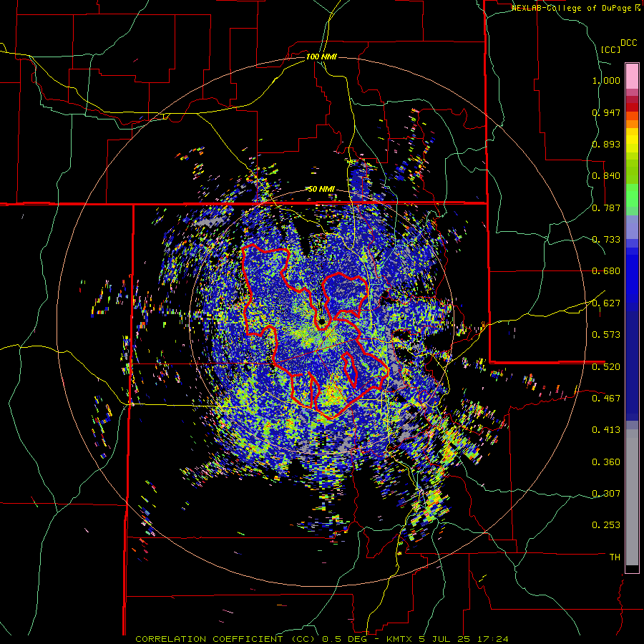This screenshot has width=644, height=644.
Task: Click the 0.360 legend value
Action: click(x=606, y=462)
